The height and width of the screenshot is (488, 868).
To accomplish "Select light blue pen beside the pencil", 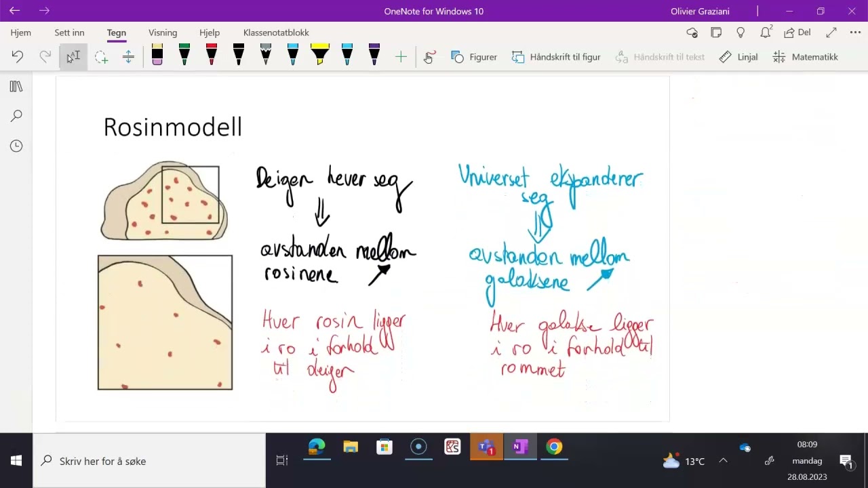I will click(x=293, y=55).
